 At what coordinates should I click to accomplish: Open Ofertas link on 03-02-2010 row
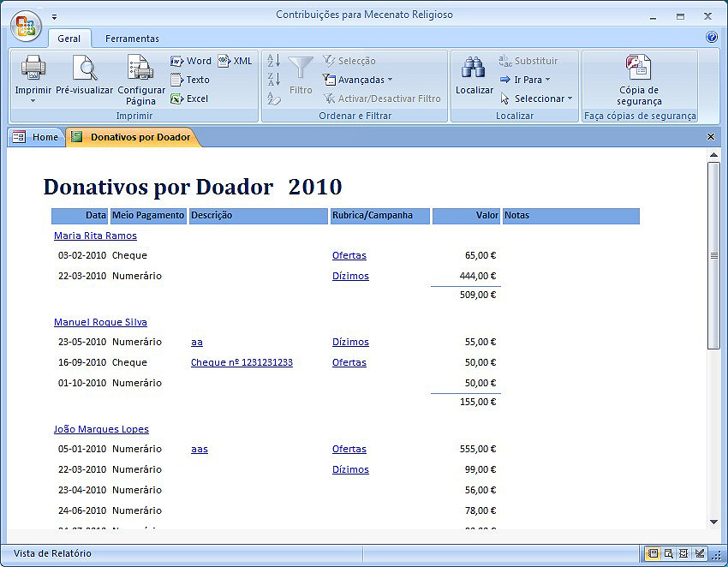coord(349,255)
